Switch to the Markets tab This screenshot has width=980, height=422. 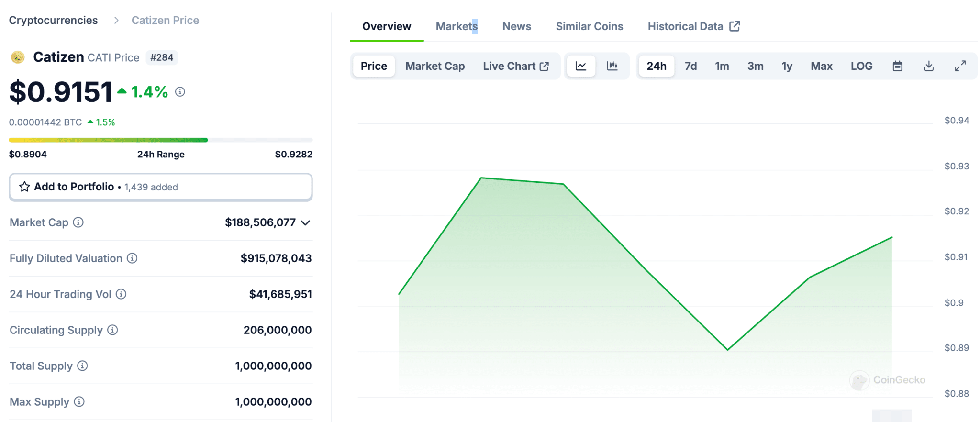457,26
